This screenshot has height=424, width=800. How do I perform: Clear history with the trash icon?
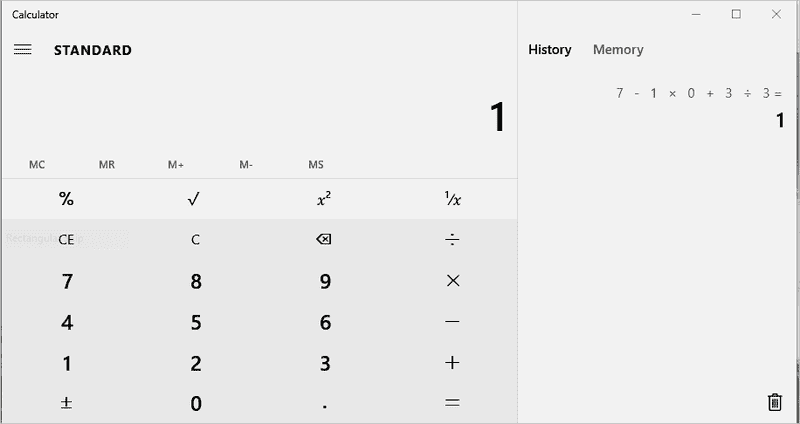774,402
